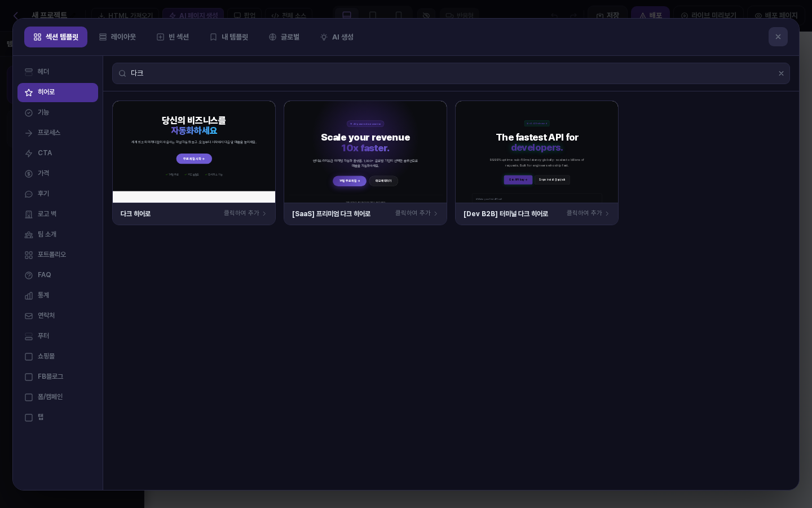Click the [Dev B2B] 터미널 다크 히어로 title

[506, 214]
